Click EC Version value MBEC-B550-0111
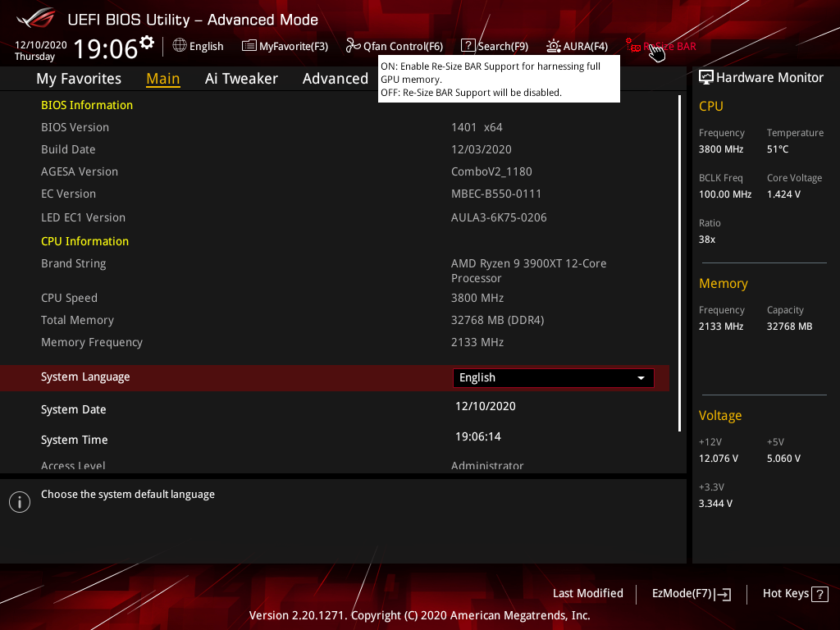840x630 pixels. tap(496, 194)
